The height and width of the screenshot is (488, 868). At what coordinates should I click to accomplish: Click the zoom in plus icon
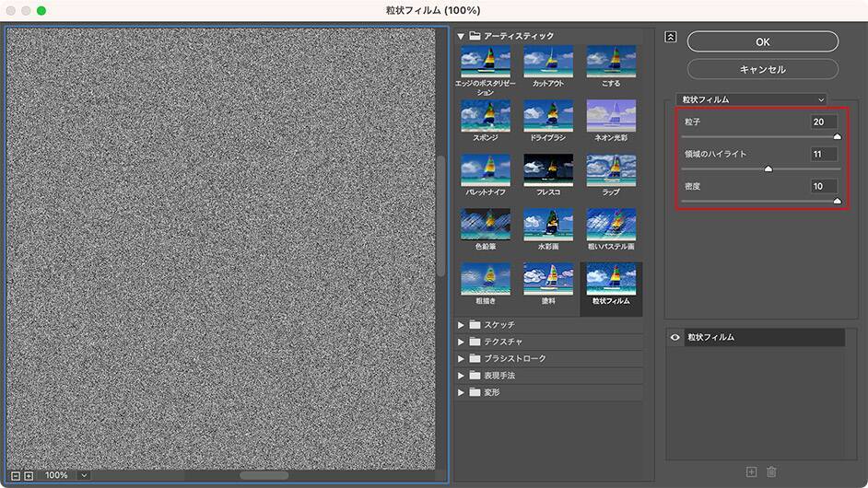pos(29,475)
